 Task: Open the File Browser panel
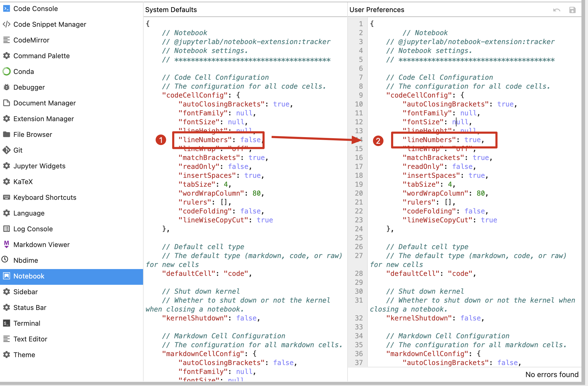pos(34,135)
